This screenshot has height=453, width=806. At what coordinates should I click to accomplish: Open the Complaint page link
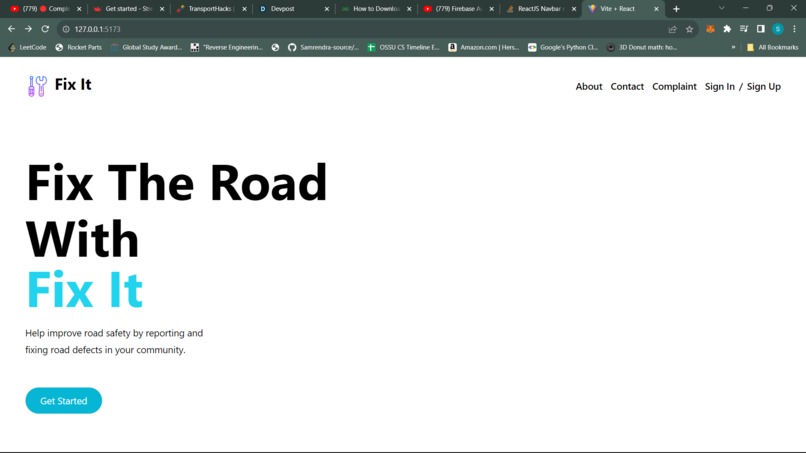pos(674,86)
